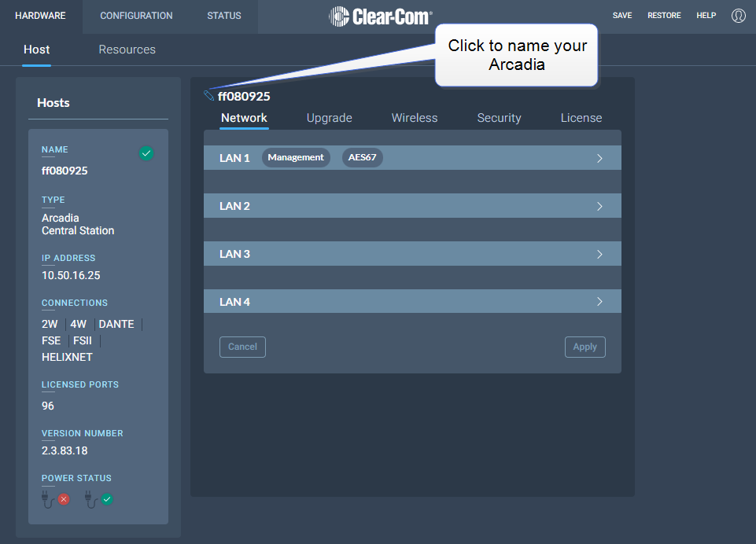The width and height of the screenshot is (756, 544).
Task: Open the user account icon top right
Action: point(738,15)
